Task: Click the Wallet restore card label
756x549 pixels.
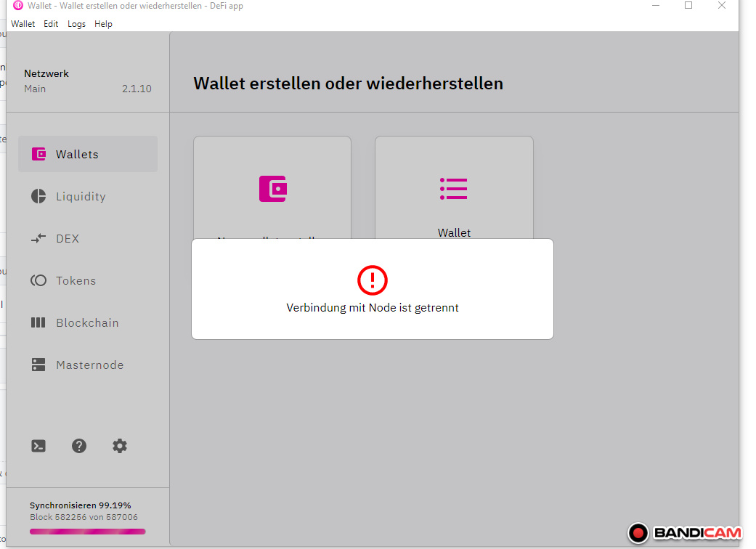Action: (454, 232)
